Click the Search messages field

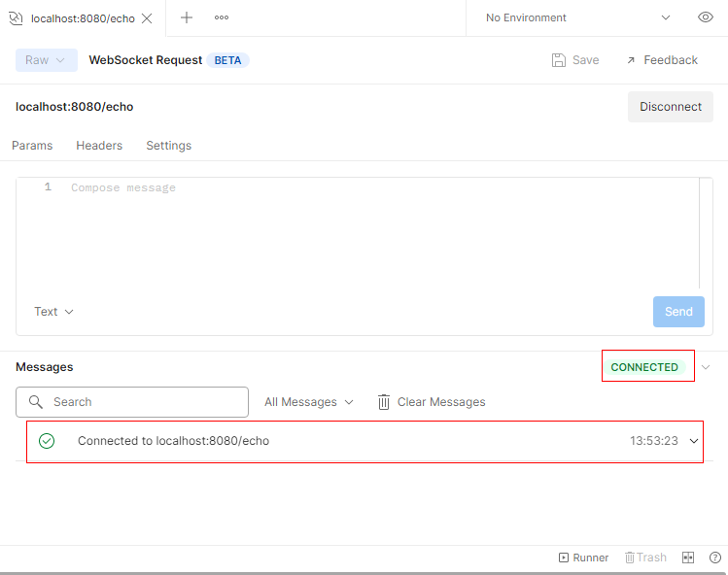tap(132, 402)
